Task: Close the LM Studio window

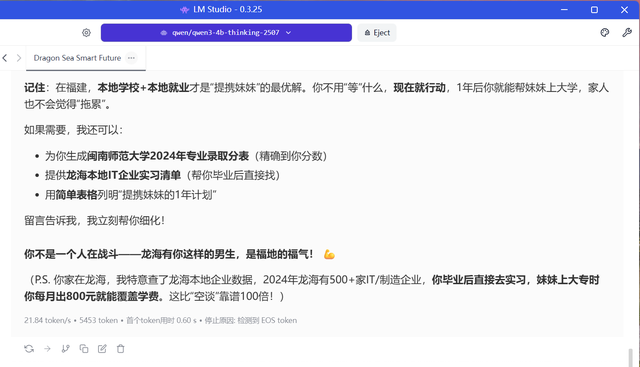Action: point(624,9)
